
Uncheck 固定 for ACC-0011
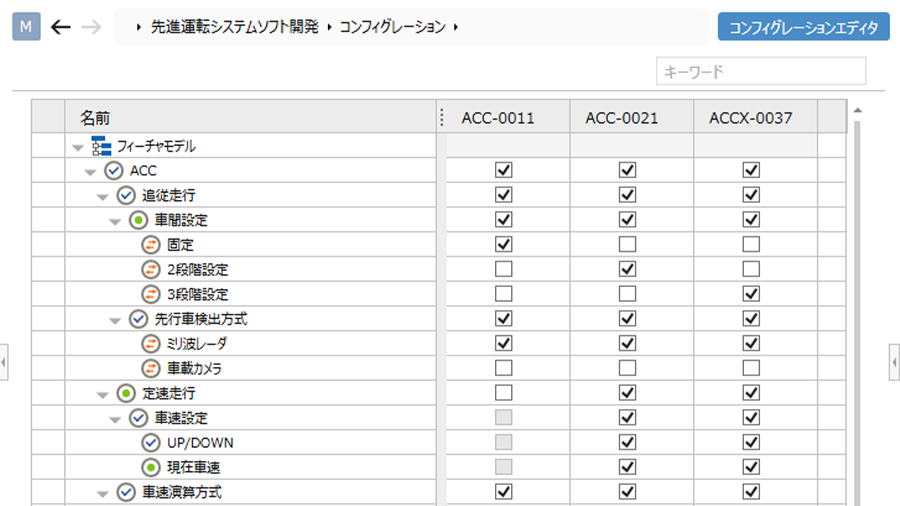pyautogui.click(x=503, y=245)
